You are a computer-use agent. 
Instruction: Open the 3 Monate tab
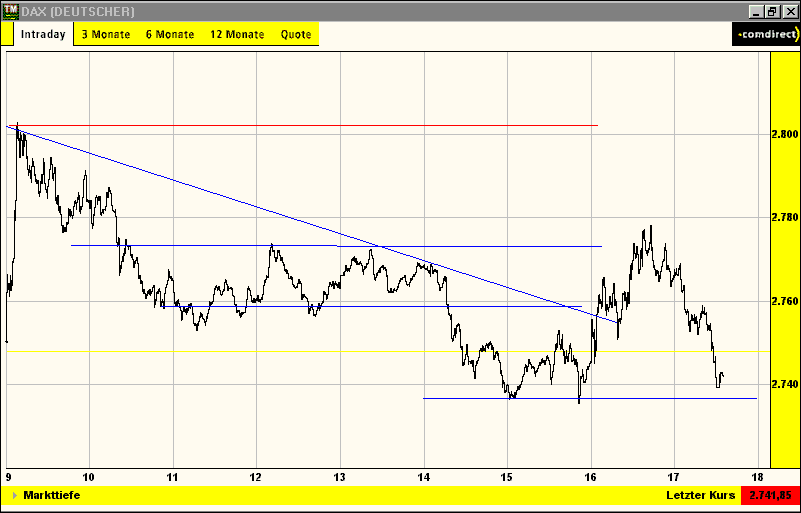[x=106, y=35]
